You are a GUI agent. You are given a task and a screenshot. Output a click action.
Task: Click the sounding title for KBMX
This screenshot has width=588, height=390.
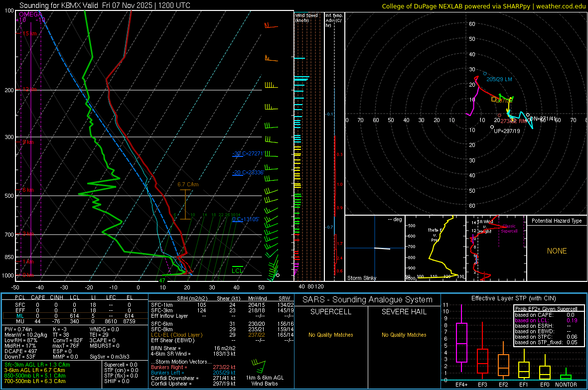pyautogui.click(x=105, y=5)
